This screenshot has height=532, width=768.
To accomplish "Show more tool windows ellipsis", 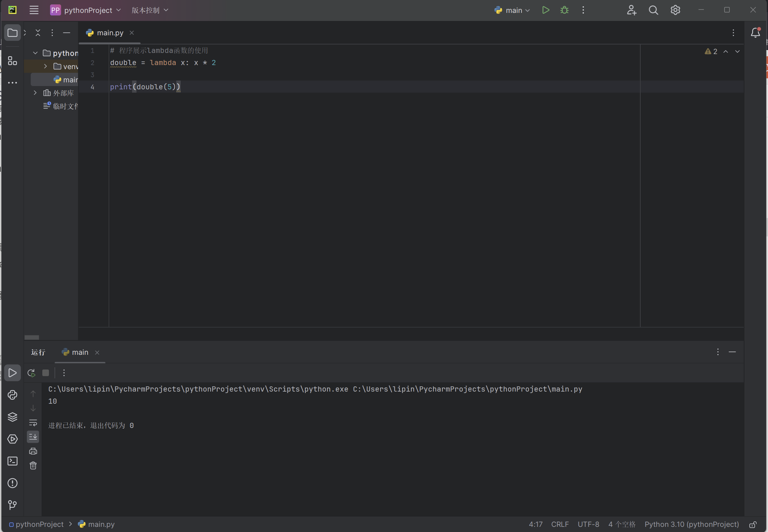I will coord(13,83).
